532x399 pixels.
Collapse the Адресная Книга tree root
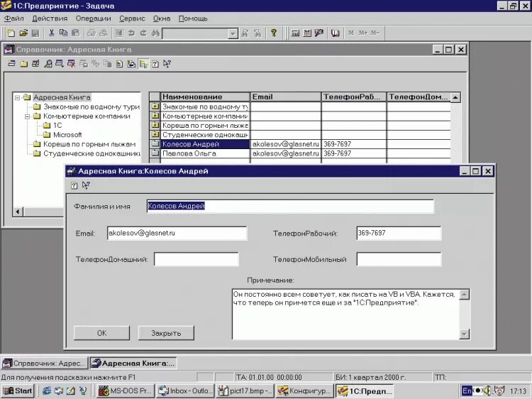pos(17,98)
